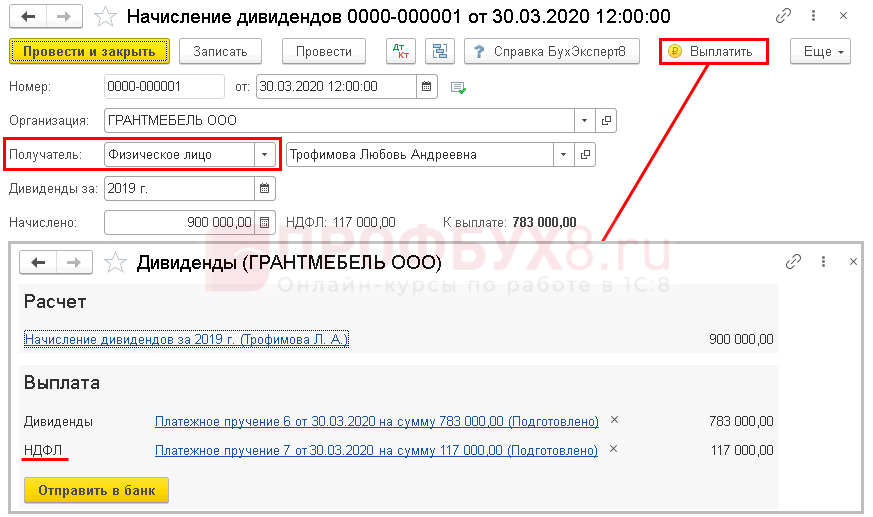Open the calculator for the Начислено amount
This screenshot has width=873, height=517.
pos(264,222)
